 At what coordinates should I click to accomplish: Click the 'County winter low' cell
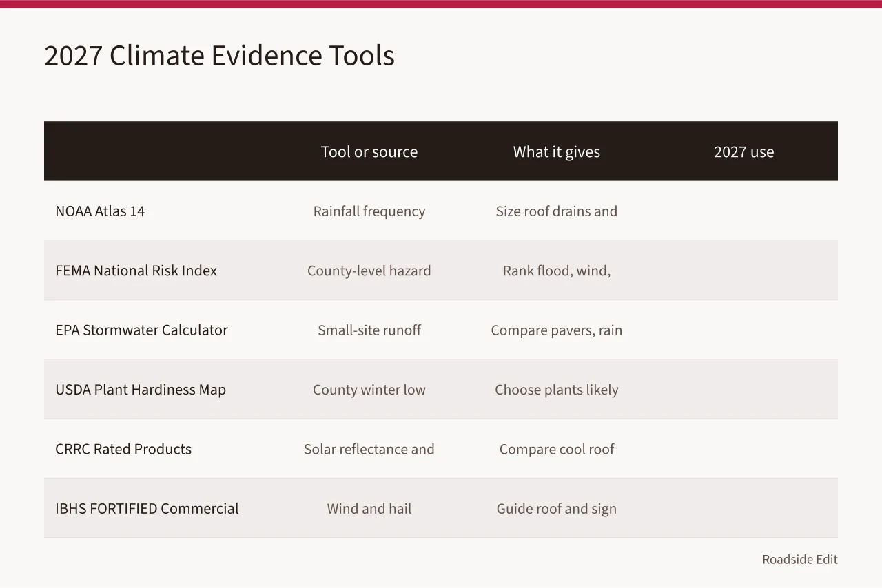[x=369, y=390]
